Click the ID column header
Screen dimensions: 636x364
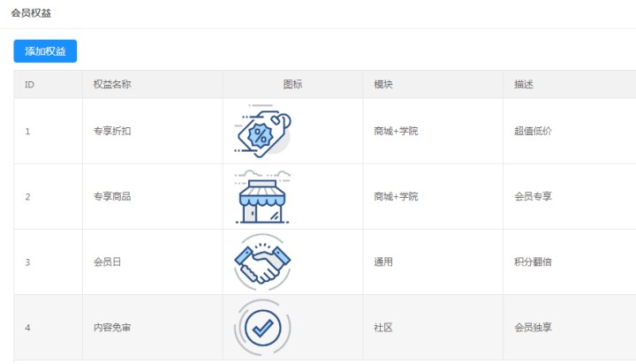pyautogui.click(x=30, y=85)
